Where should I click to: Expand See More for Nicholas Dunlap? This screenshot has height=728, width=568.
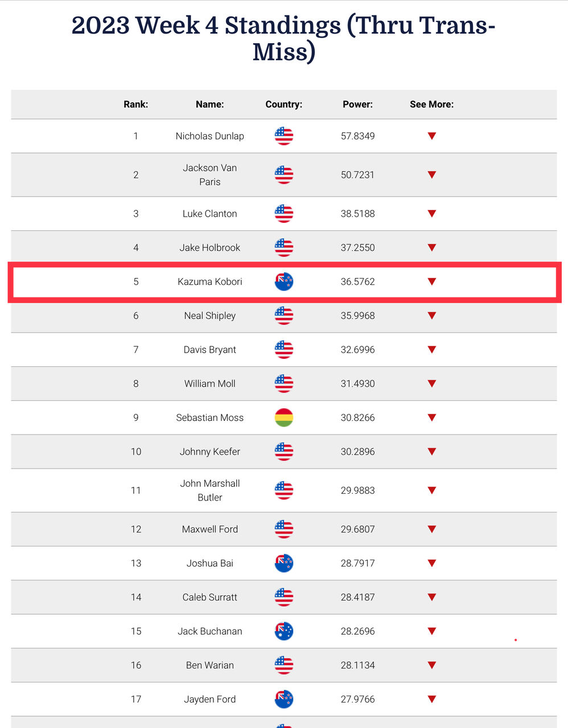[x=432, y=136]
